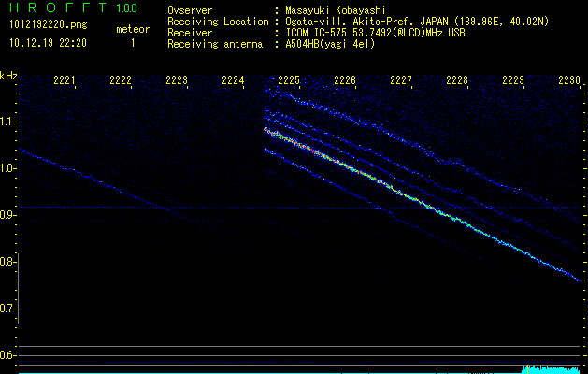Click the 2223 time axis marker
This screenshot has height=374, width=588.
pyautogui.click(x=177, y=79)
